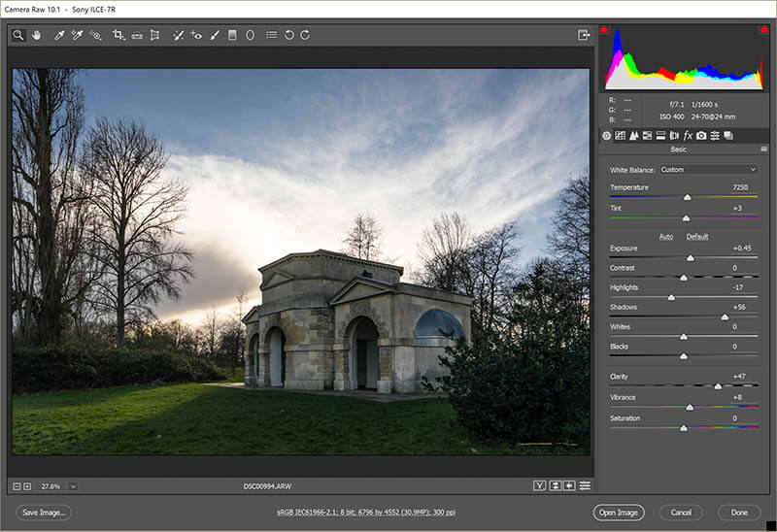Screen dimensions: 777x532
Task: Select the Crop tool
Action: (118, 35)
